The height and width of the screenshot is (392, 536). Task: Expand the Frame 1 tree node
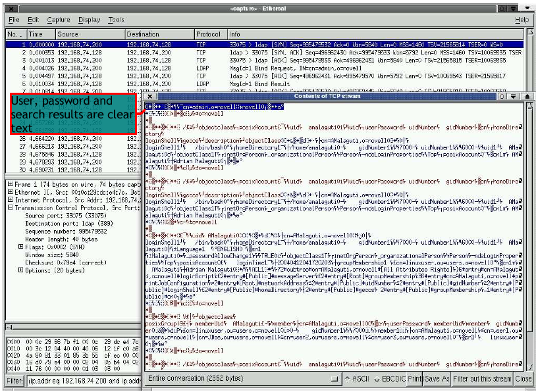[11, 184]
